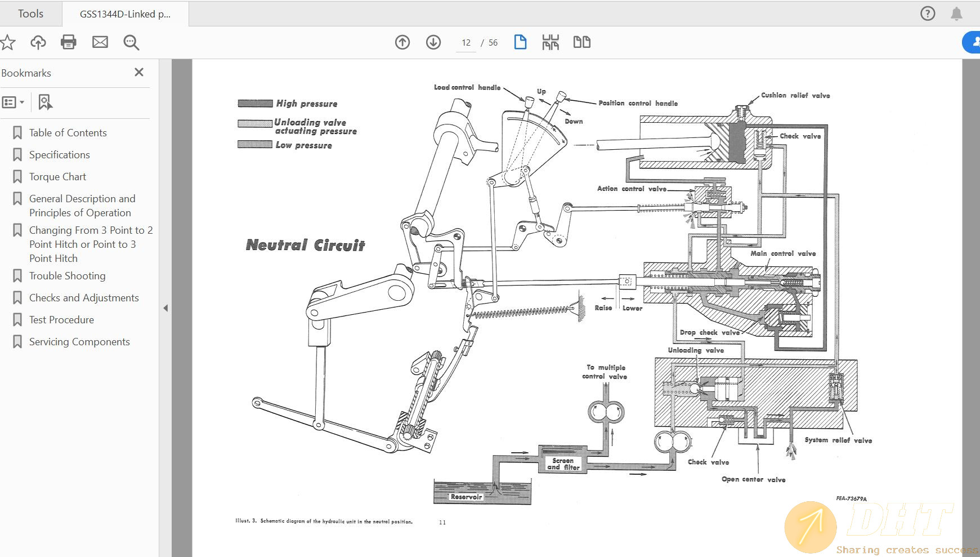Select the single page view icon
This screenshot has height=557, width=980.
(520, 42)
